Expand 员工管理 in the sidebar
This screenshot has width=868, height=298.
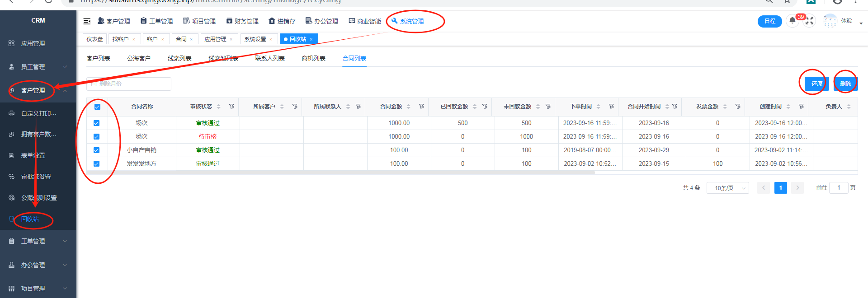[x=38, y=67]
